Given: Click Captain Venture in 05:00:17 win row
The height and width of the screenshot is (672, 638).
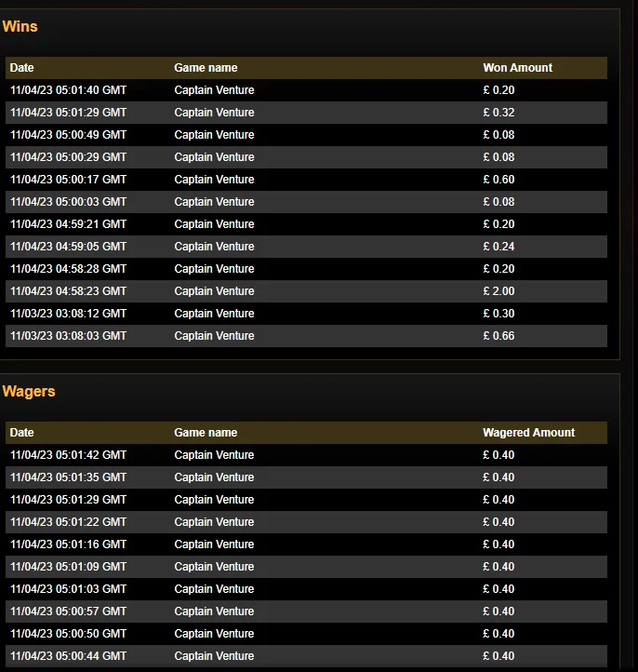Looking at the screenshot, I should coord(214,179).
